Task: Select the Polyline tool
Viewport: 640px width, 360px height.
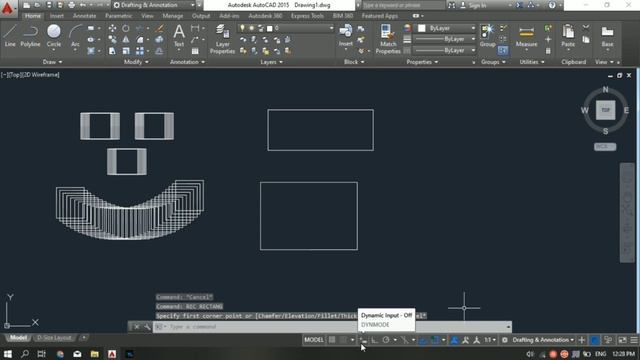Action: 31,36
